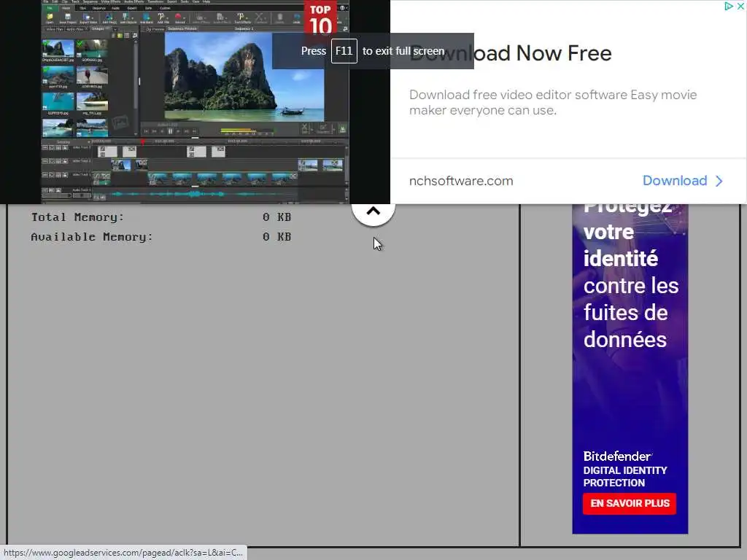The height and width of the screenshot is (560, 747).
Task: Click the EN SAVOIR PLUS button
Action: [x=630, y=503]
